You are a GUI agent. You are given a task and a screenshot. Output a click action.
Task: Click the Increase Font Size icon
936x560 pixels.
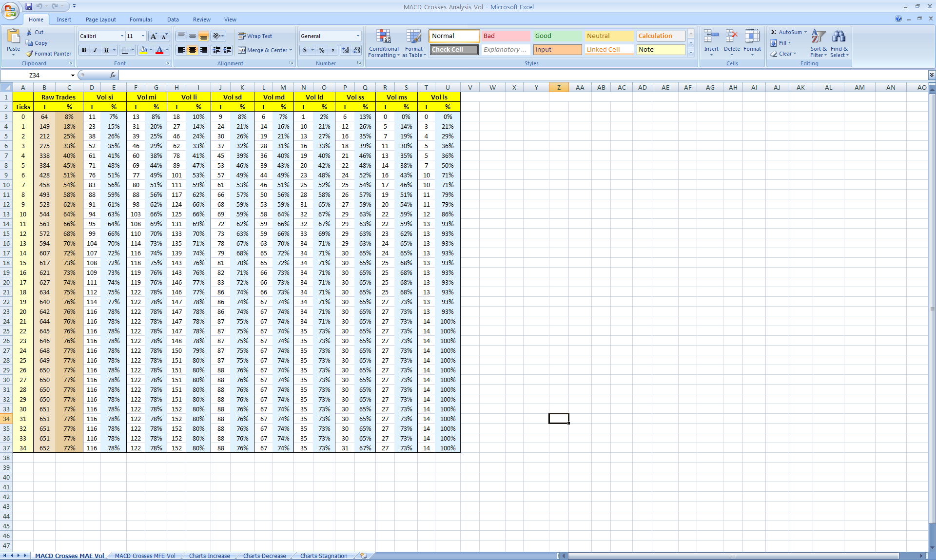[154, 36]
